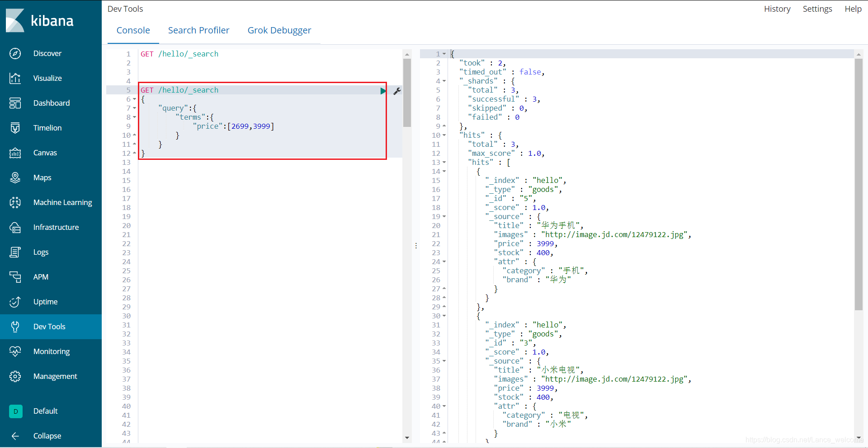Switch to Console tab

coord(133,30)
